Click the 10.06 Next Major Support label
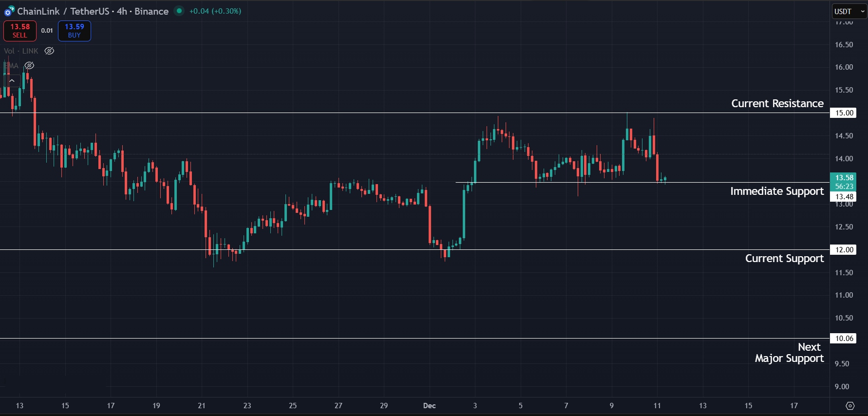 [843, 338]
